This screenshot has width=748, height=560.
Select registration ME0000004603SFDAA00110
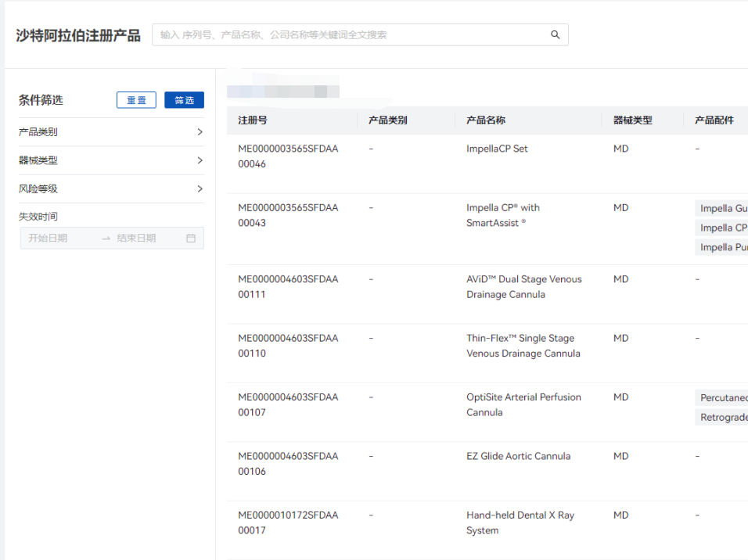[x=288, y=346]
